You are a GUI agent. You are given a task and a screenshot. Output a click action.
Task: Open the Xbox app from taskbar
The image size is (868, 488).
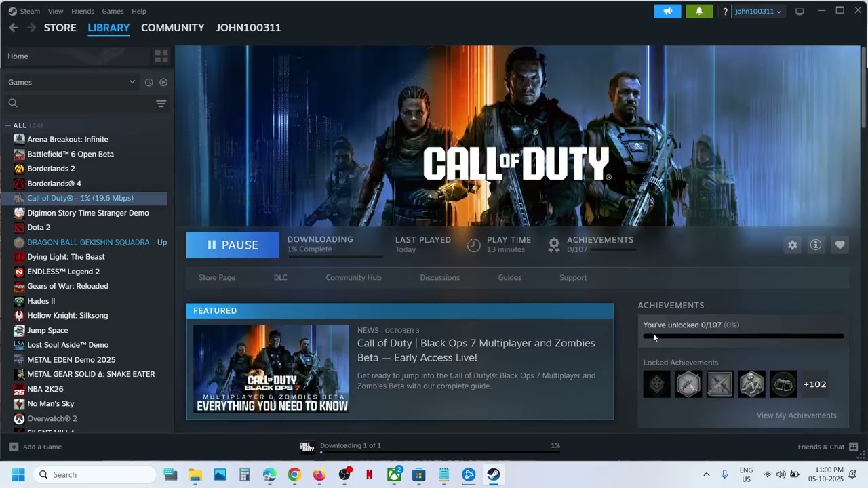click(394, 474)
